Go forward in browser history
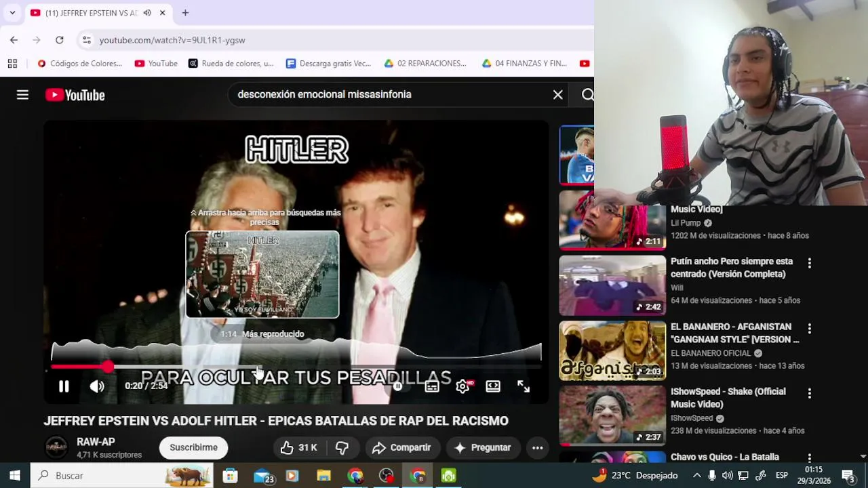Viewport: 868px width, 488px height. (x=37, y=40)
